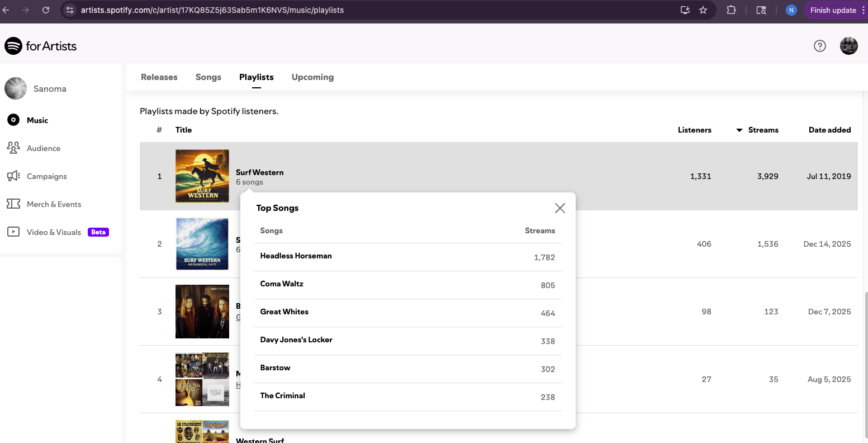Open the Surf Western wave cover thumbnail

tap(202, 244)
